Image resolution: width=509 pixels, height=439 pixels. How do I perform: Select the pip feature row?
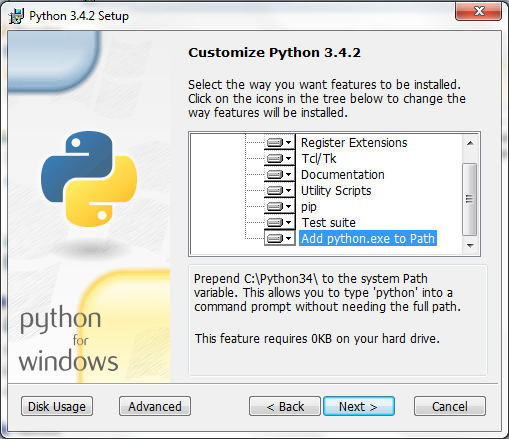(x=309, y=207)
